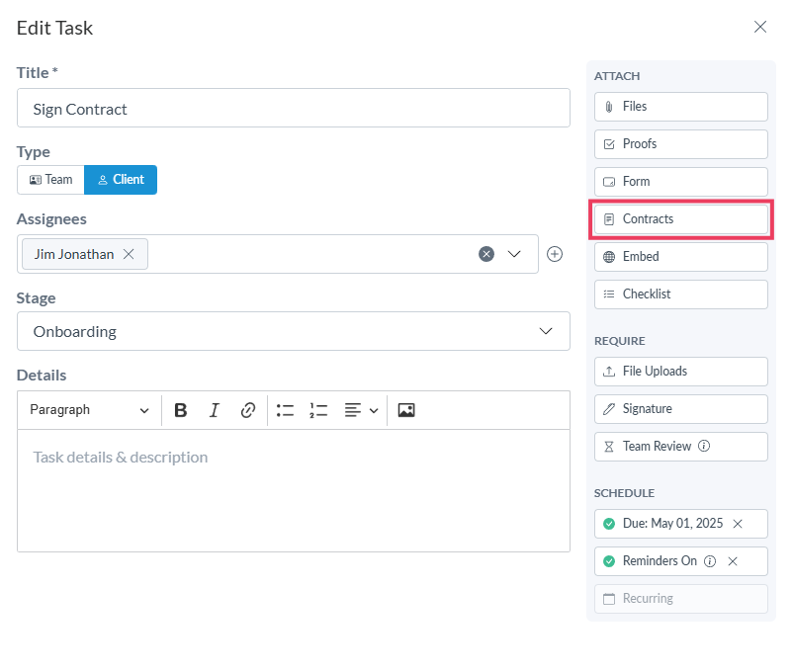This screenshot has width=793, height=672.
Task: Select Team task type
Action: 50,180
